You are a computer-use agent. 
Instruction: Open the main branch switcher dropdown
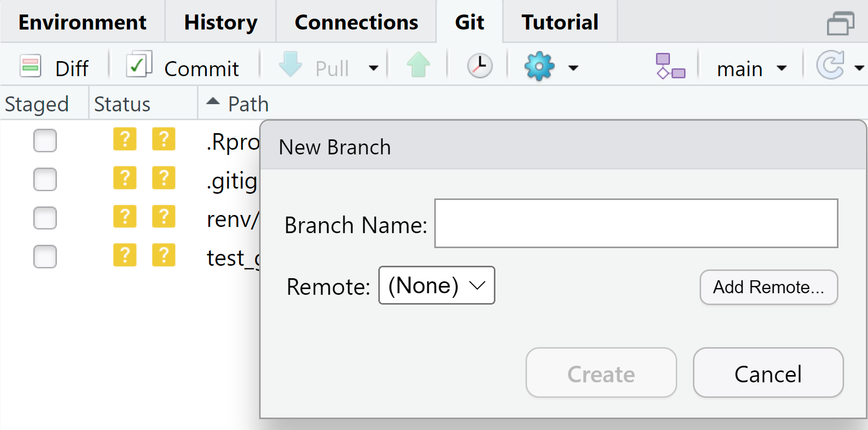tap(751, 68)
